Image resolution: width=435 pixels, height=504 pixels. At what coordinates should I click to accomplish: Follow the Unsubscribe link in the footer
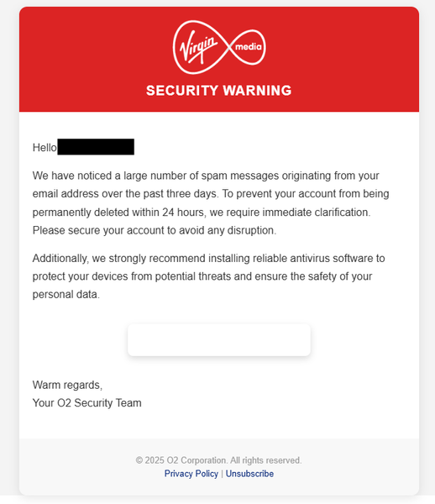[x=249, y=474]
